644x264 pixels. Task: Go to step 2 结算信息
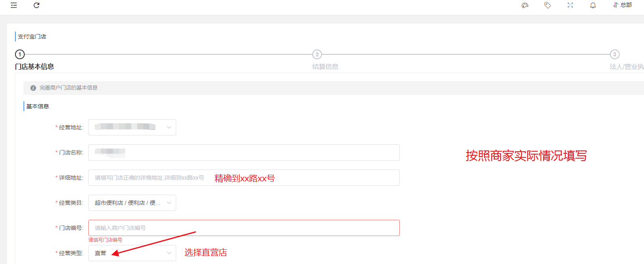coord(325,67)
